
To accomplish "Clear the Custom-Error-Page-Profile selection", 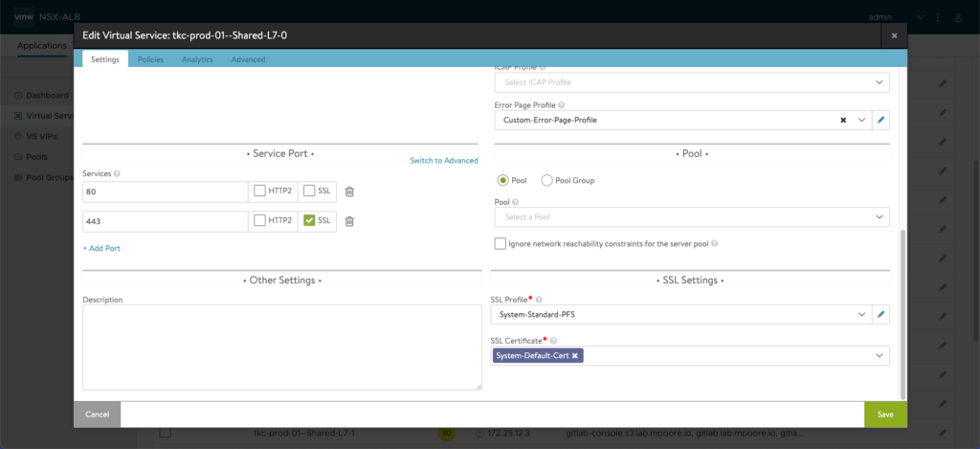I will tap(843, 120).
